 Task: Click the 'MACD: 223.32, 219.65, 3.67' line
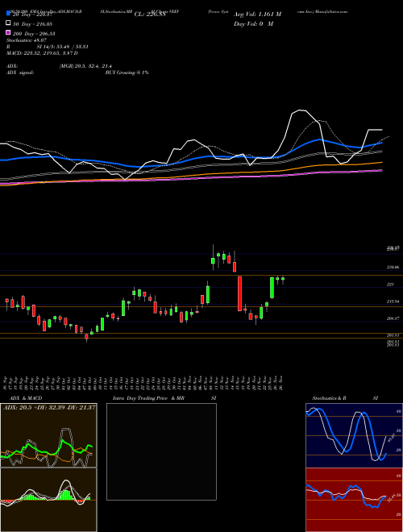tap(42, 53)
